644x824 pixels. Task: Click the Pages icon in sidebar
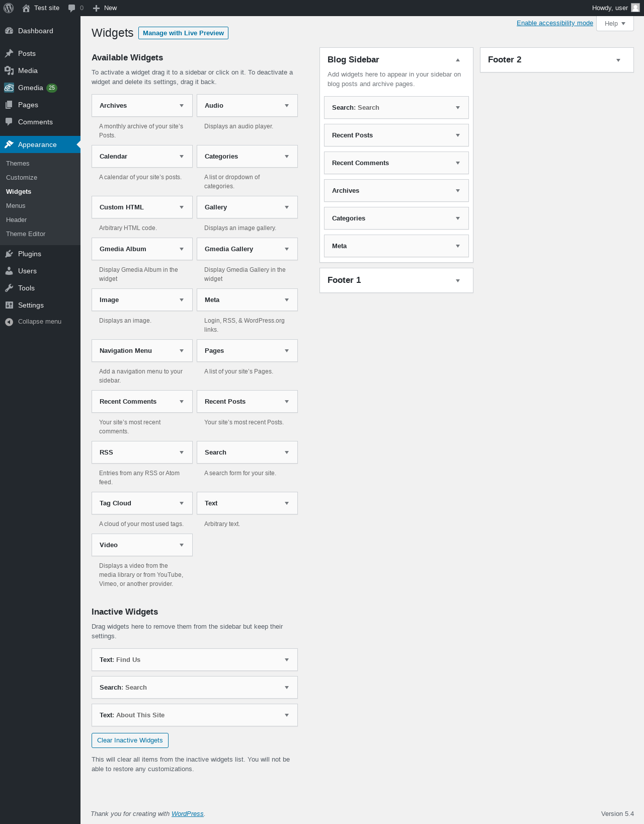[9, 105]
